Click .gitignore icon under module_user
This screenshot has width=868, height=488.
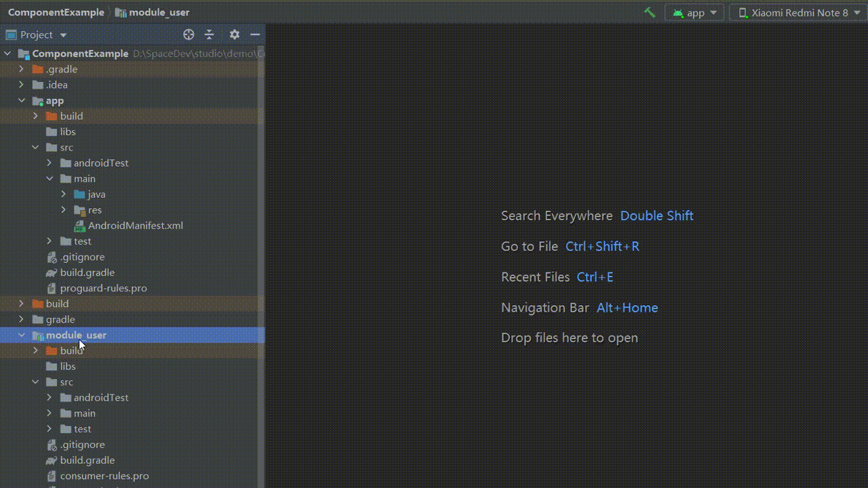click(x=52, y=445)
